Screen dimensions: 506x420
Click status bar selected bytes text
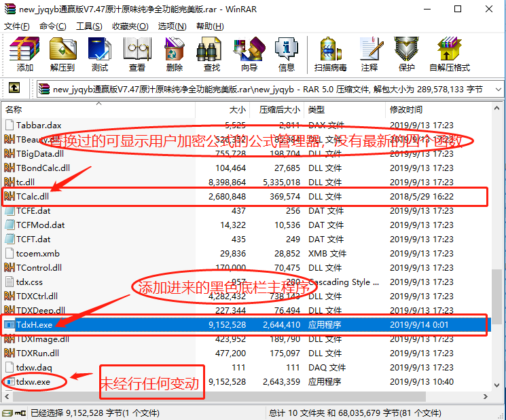(95, 413)
